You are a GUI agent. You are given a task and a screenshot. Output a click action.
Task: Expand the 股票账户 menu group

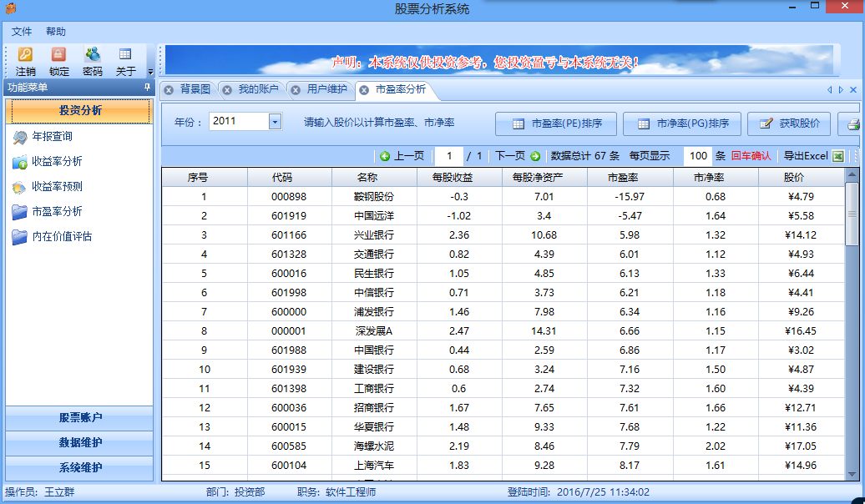(80, 418)
